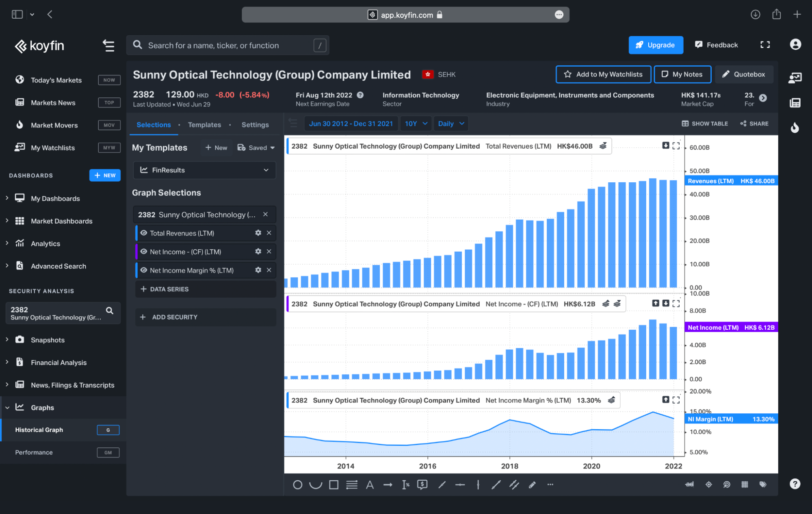Image resolution: width=812 pixels, height=514 pixels.
Task: Click the Quotebox button
Action: point(744,74)
